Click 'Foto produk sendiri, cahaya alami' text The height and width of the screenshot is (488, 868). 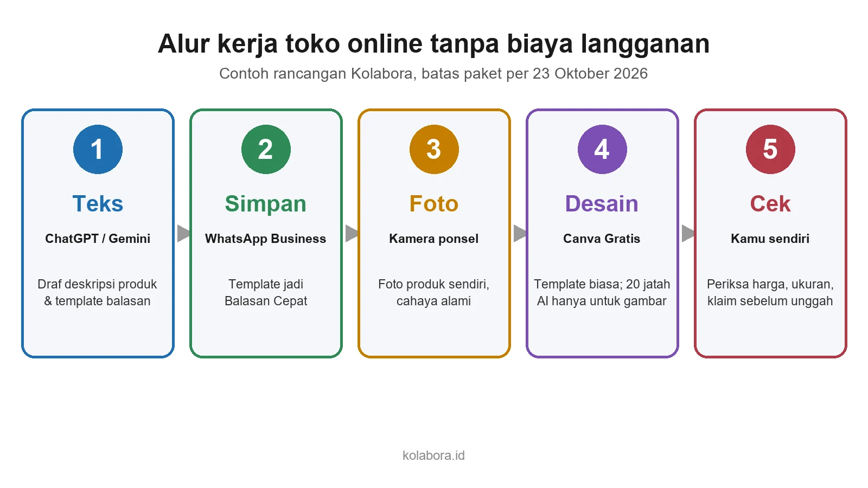coord(434,292)
